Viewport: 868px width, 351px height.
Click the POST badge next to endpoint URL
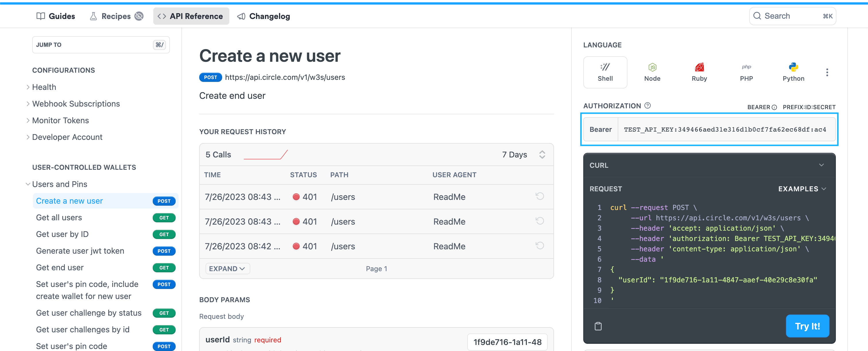click(210, 77)
